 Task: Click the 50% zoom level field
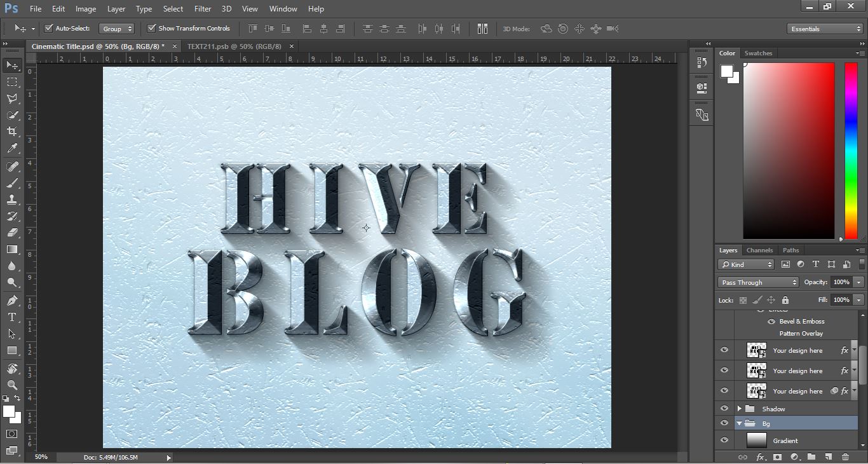click(x=41, y=457)
